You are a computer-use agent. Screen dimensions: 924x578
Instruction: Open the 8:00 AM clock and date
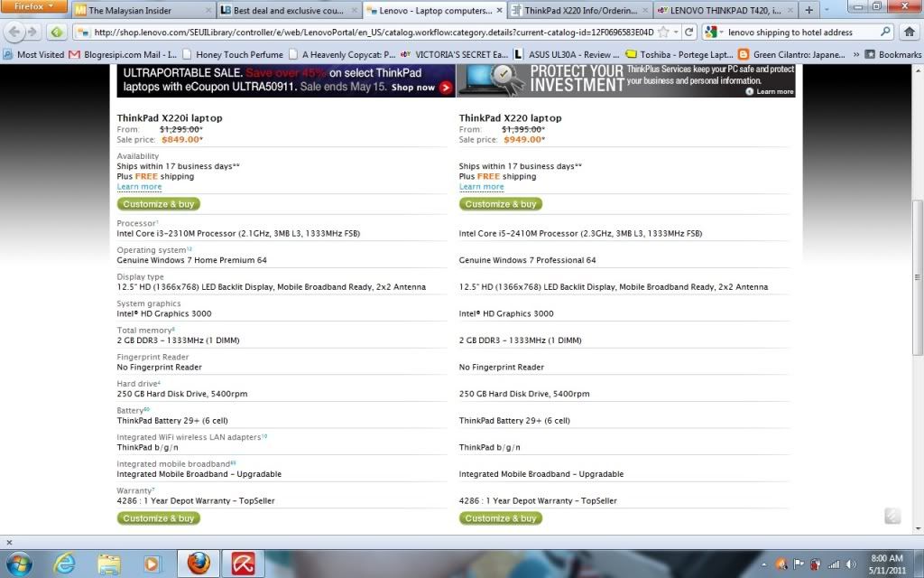coord(887,564)
